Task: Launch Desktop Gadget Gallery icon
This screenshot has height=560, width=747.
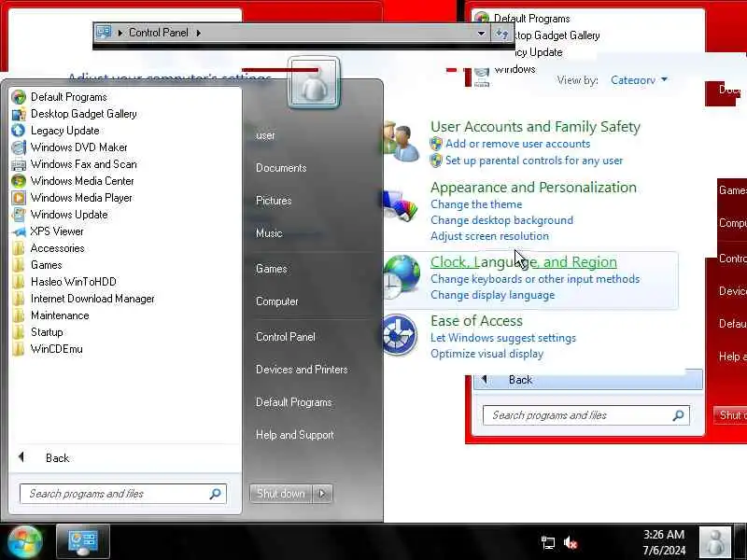Action: click(19, 114)
